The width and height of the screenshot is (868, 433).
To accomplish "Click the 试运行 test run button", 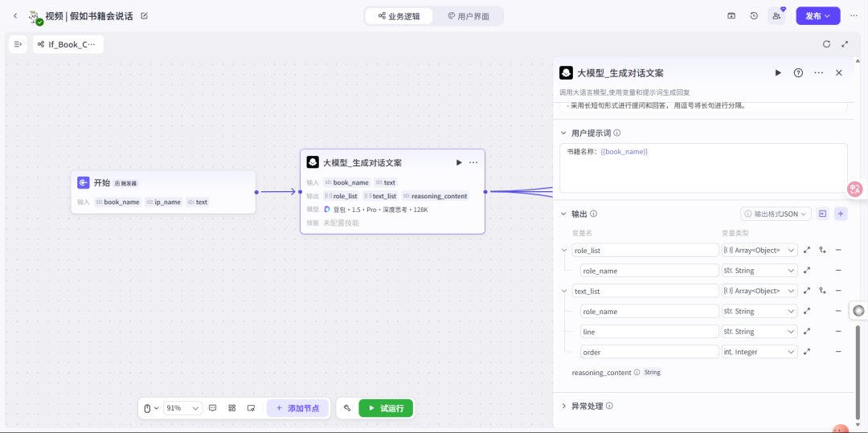I will [x=386, y=408].
